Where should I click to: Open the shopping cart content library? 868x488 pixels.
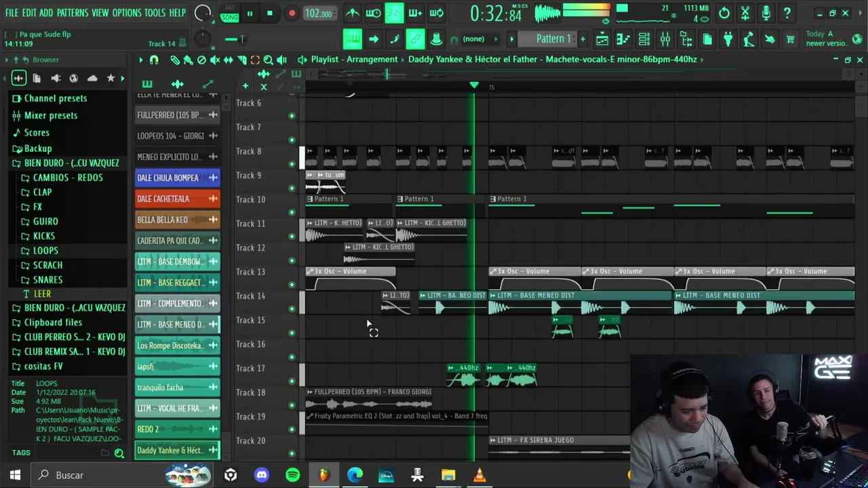coord(790,39)
